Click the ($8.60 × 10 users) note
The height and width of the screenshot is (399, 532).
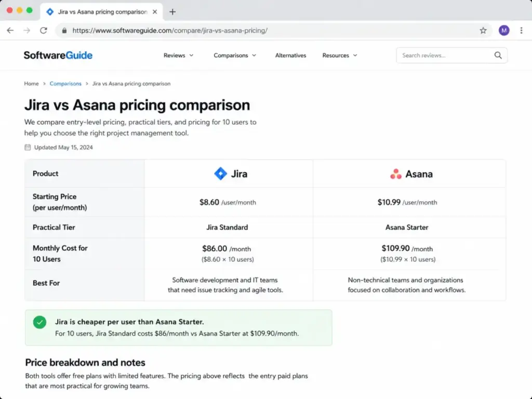point(228,259)
